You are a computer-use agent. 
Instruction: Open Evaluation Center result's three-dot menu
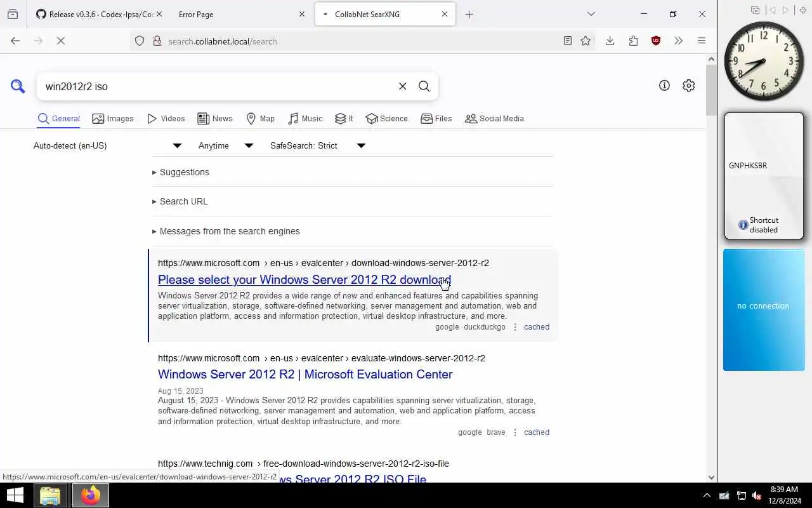(515, 432)
